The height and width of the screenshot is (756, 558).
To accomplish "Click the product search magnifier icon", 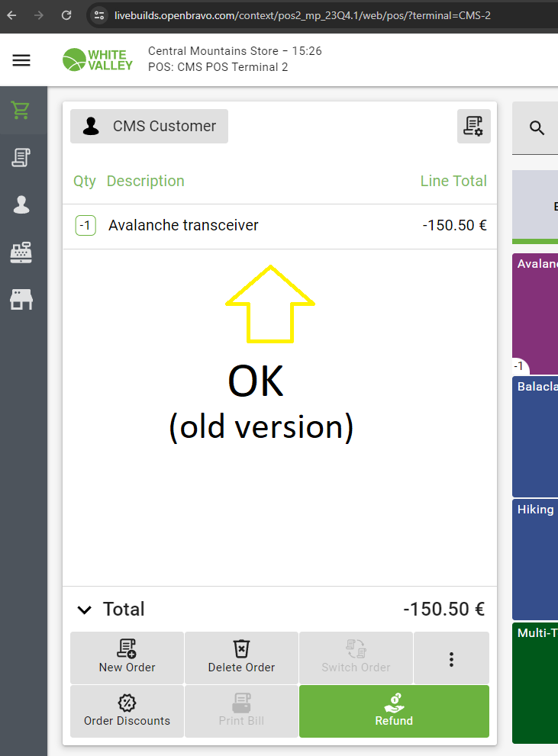I will tap(537, 127).
